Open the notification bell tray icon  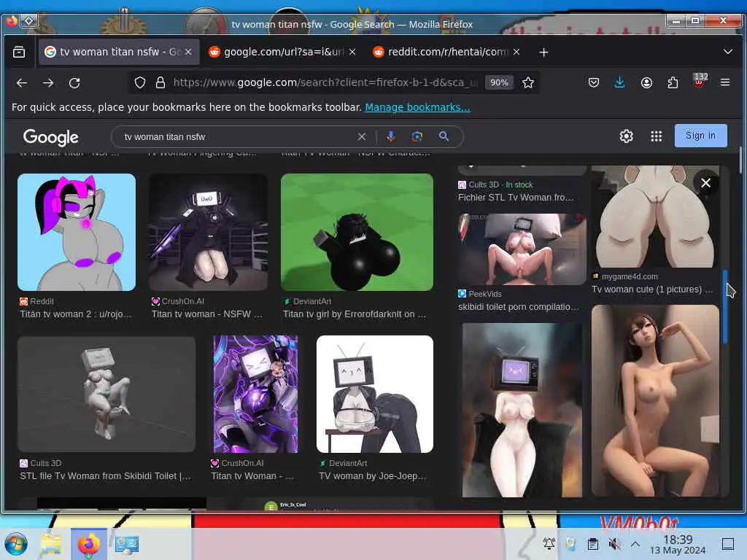[x=549, y=543]
